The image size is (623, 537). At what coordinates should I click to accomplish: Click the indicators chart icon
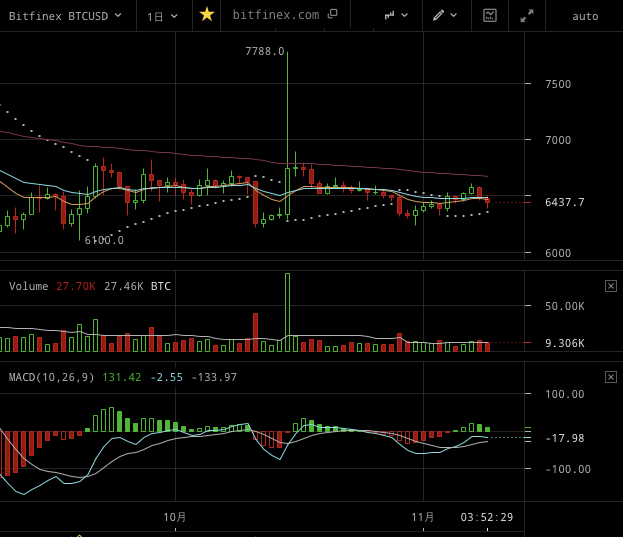coord(490,15)
